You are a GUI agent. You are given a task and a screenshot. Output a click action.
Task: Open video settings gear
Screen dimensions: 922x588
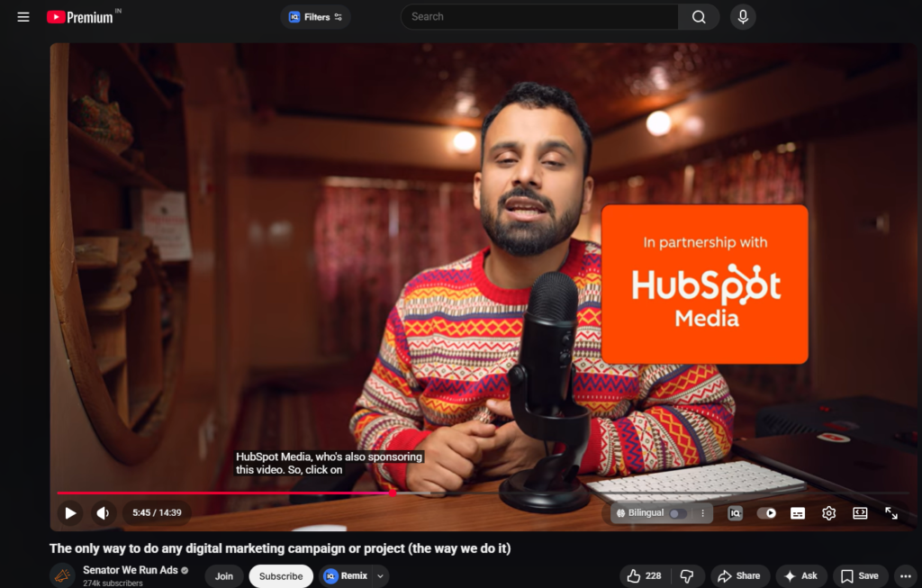[x=828, y=513]
